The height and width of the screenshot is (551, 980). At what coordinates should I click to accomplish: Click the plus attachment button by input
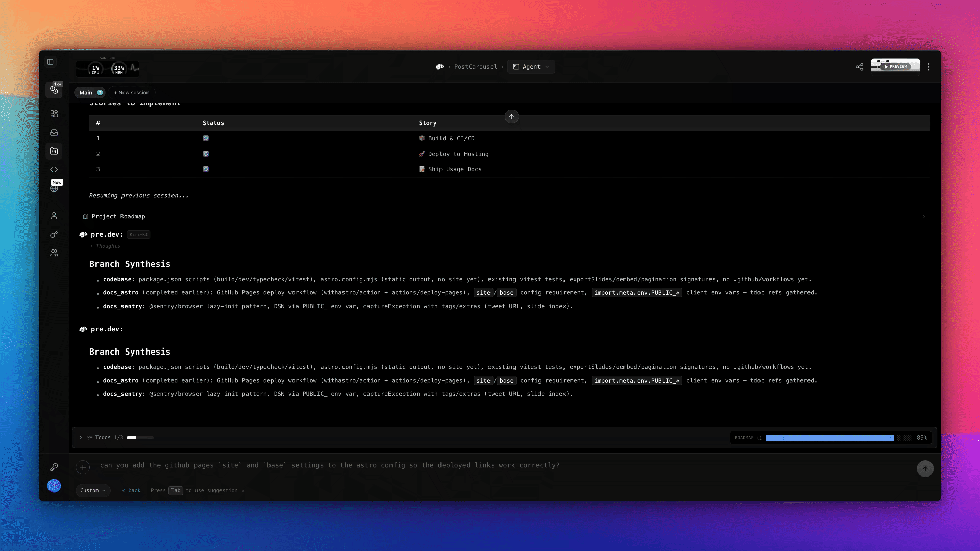tap(83, 467)
